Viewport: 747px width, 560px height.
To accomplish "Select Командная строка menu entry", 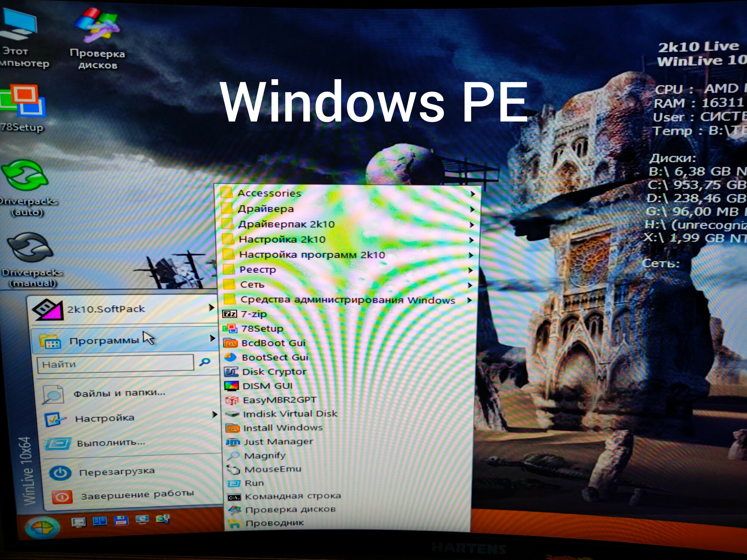I will [293, 496].
